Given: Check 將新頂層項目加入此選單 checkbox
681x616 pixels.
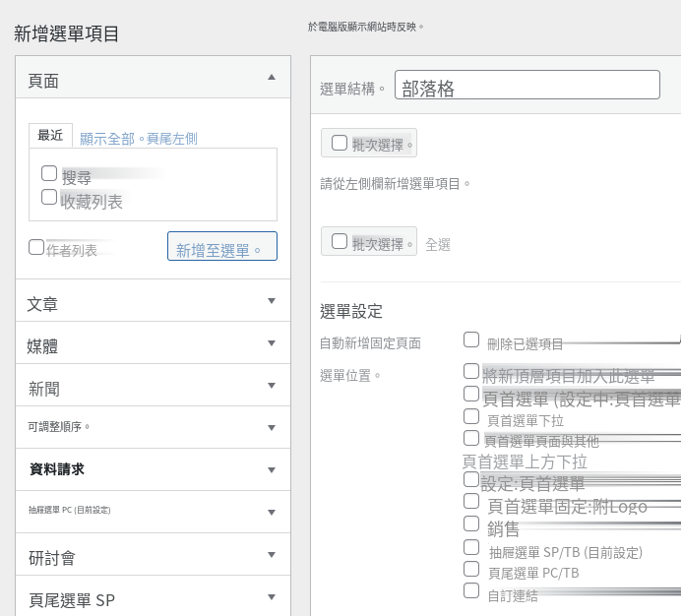Looking at the screenshot, I should click(x=471, y=371).
